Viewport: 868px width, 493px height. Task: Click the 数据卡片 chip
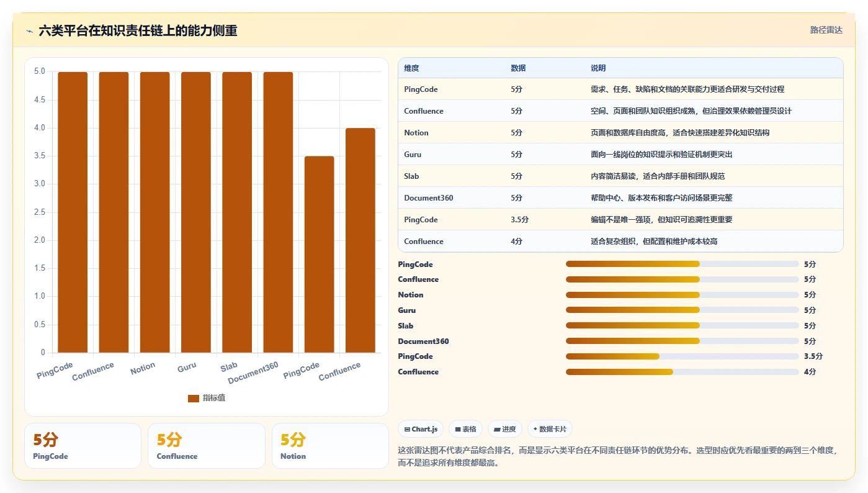(550, 429)
